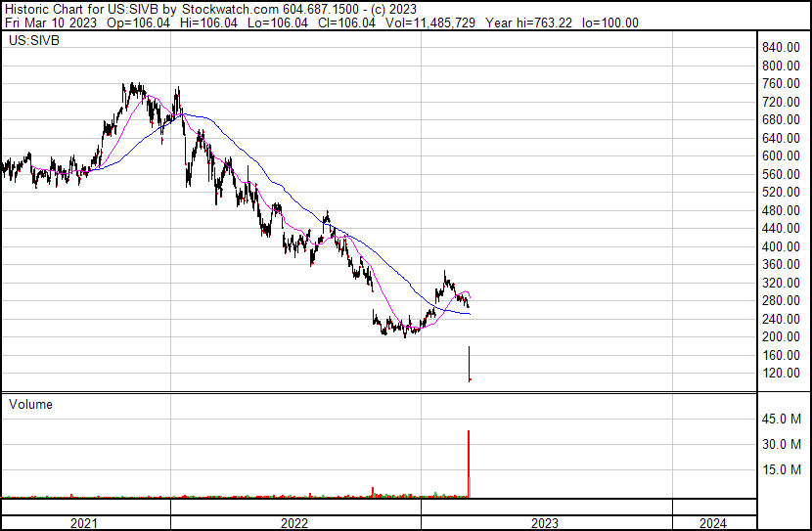Screen dimensions: 812x531
Task: Click the 120.00 price axis label
Action: (x=781, y=374)
